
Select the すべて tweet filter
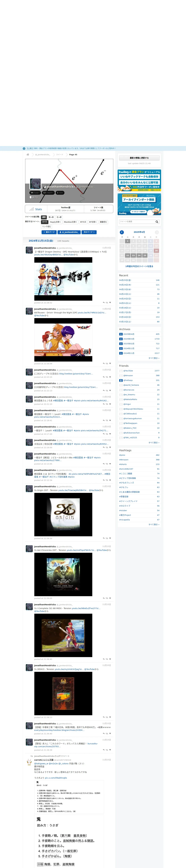pos(45,222)
